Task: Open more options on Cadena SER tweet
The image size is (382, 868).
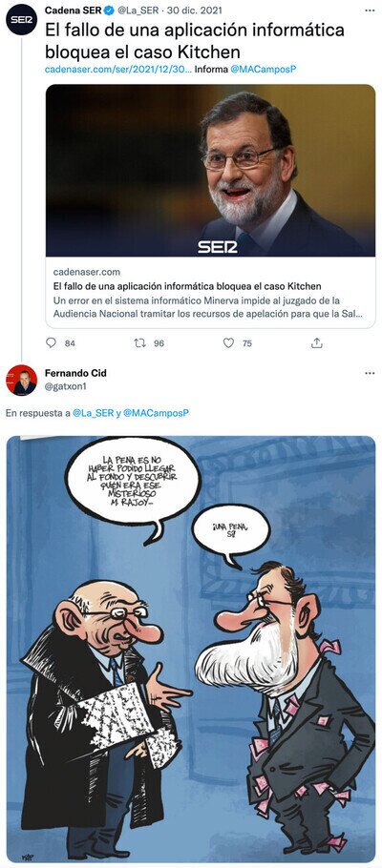Action: point(370,10)
